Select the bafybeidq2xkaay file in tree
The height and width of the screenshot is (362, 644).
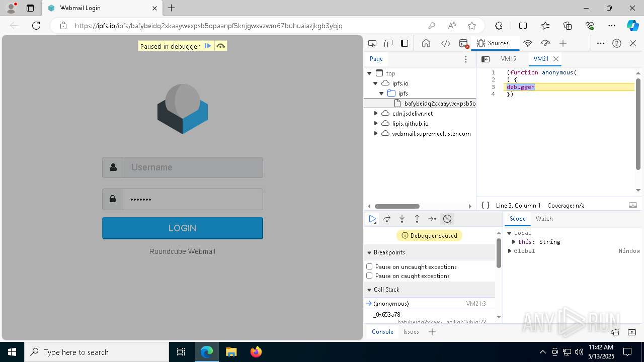[x=420, y=104]
